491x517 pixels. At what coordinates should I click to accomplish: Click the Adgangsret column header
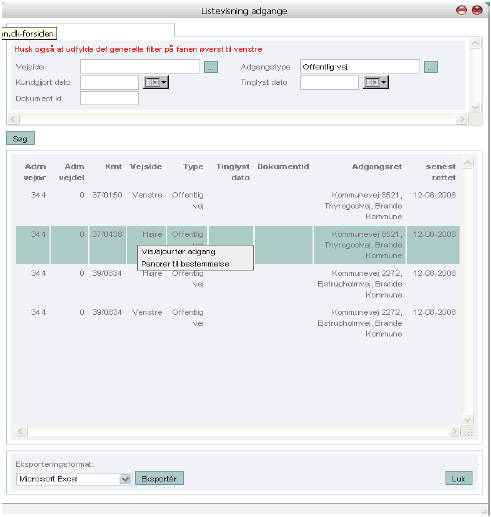(377, 166)
